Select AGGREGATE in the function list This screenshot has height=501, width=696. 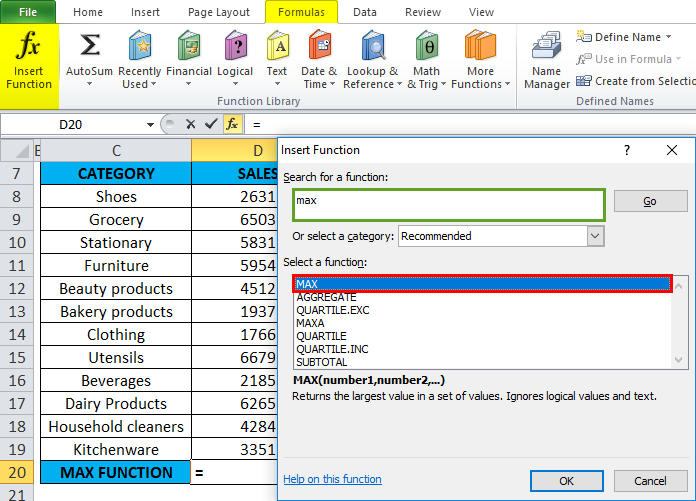point(326,297)
